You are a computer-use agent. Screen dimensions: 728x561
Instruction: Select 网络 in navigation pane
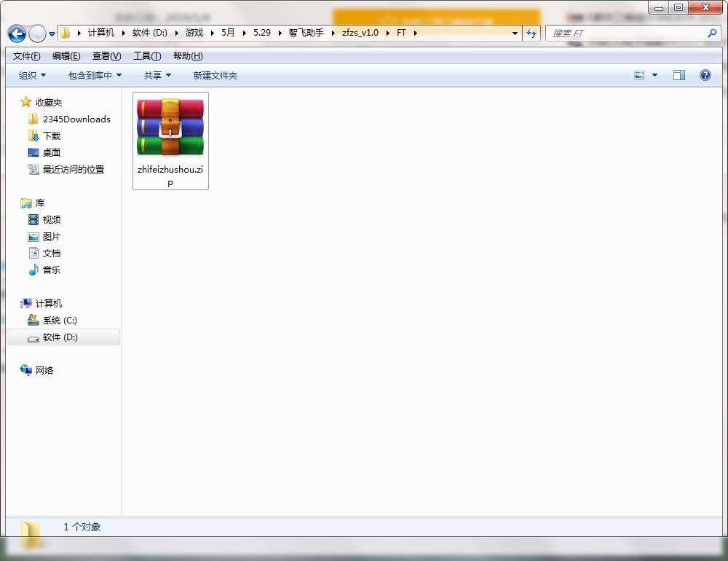44,370
